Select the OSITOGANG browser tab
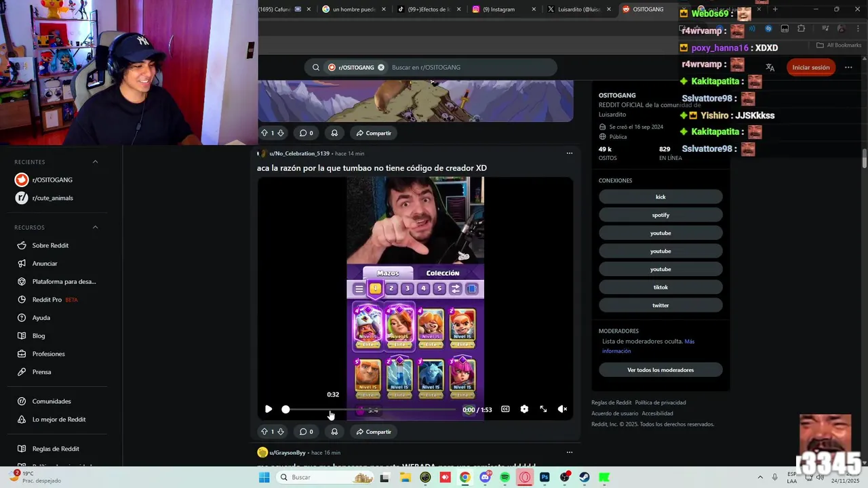The height and width of the screenshot is (488, 868). 648,9
